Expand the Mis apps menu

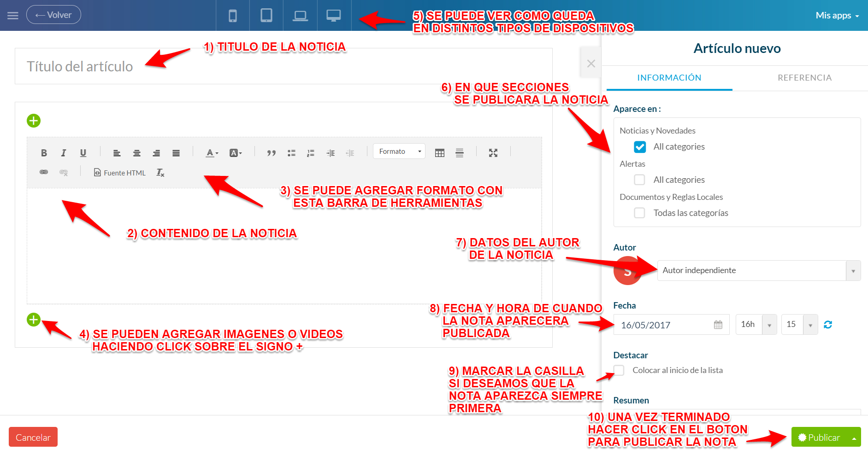[837, 15]
